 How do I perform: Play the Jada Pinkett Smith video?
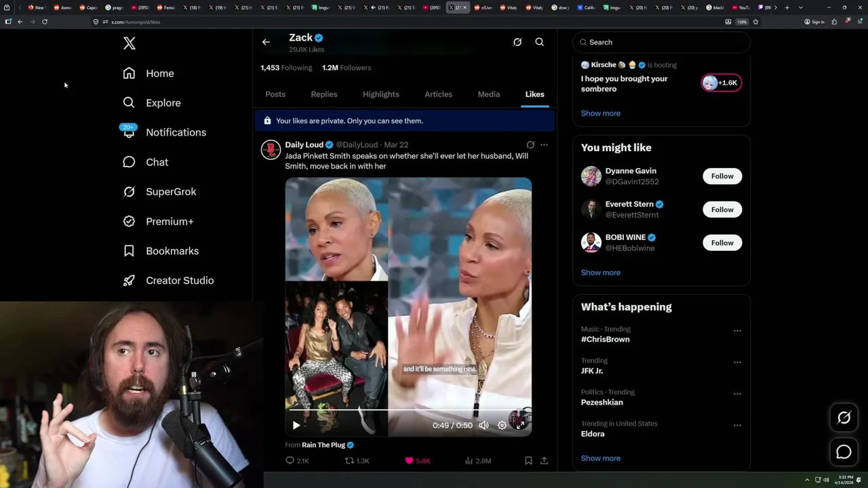(296, 425)
